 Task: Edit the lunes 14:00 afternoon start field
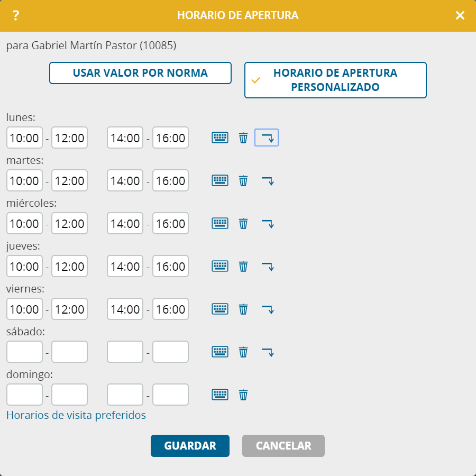pos(125,138)
